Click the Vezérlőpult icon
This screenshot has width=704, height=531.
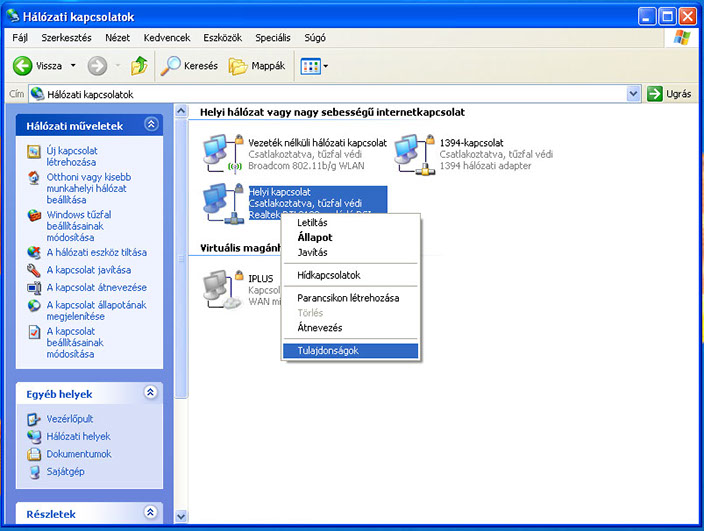pos(34,419)
